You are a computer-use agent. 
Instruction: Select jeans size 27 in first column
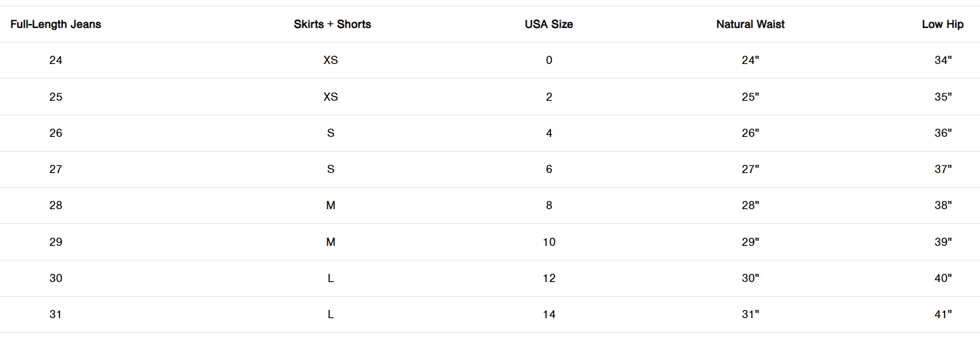(56, 169)
